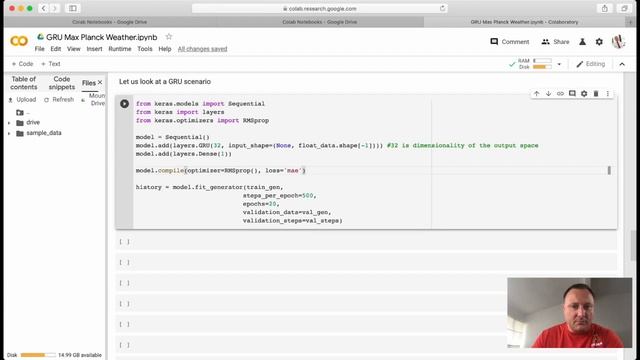Open the File menu

coord(40,49)
